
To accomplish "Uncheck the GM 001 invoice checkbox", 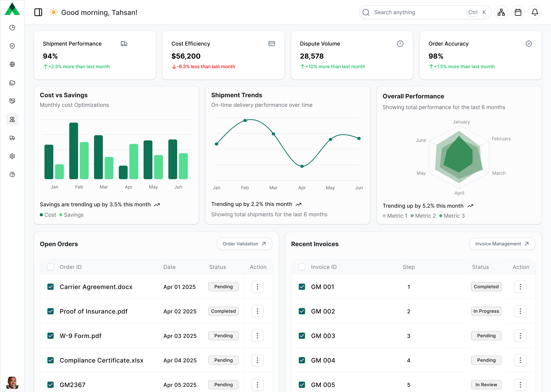I will 302,287.
